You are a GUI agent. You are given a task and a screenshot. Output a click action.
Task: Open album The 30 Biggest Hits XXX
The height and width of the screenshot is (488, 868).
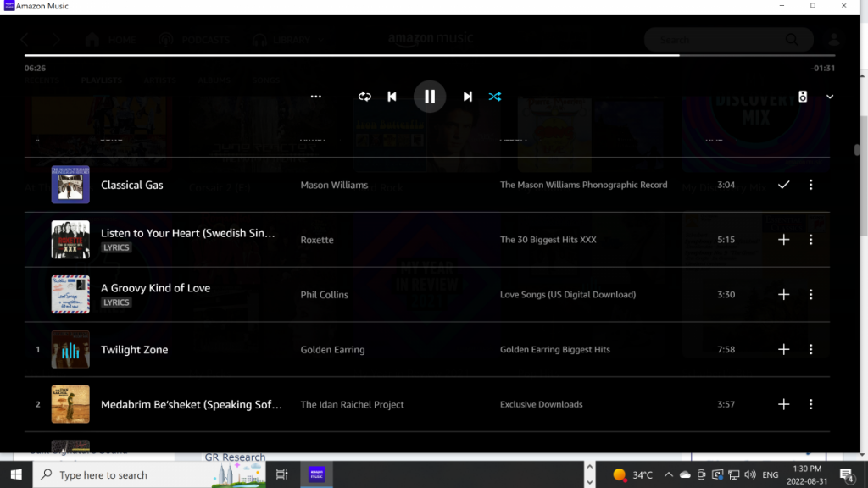coord(548,240)
